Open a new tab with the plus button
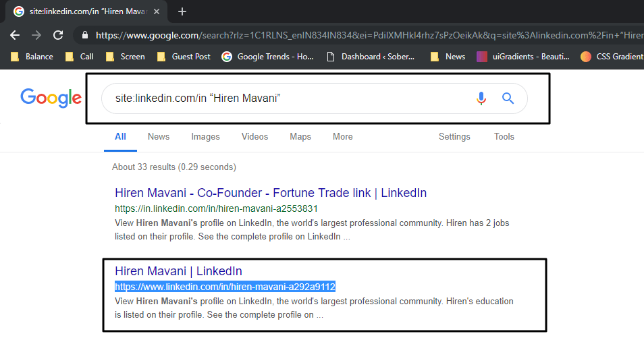 click(x=182, y=11)
